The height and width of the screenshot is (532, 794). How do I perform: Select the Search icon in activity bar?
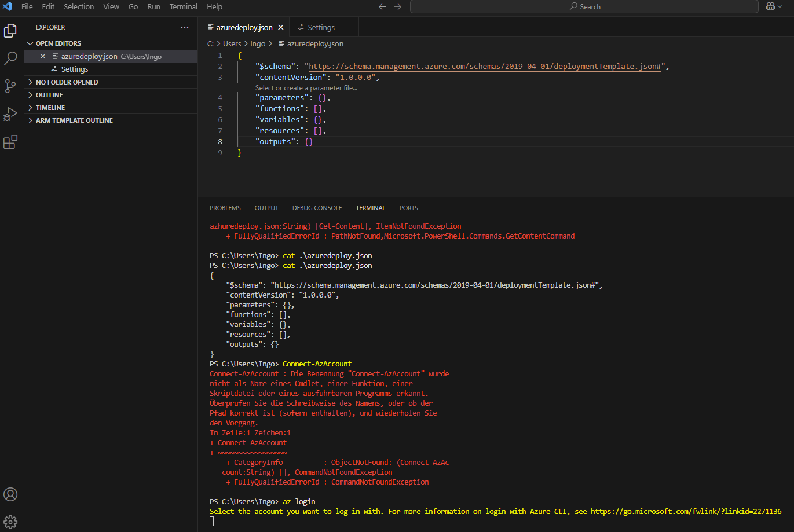[x=9, y=58]
